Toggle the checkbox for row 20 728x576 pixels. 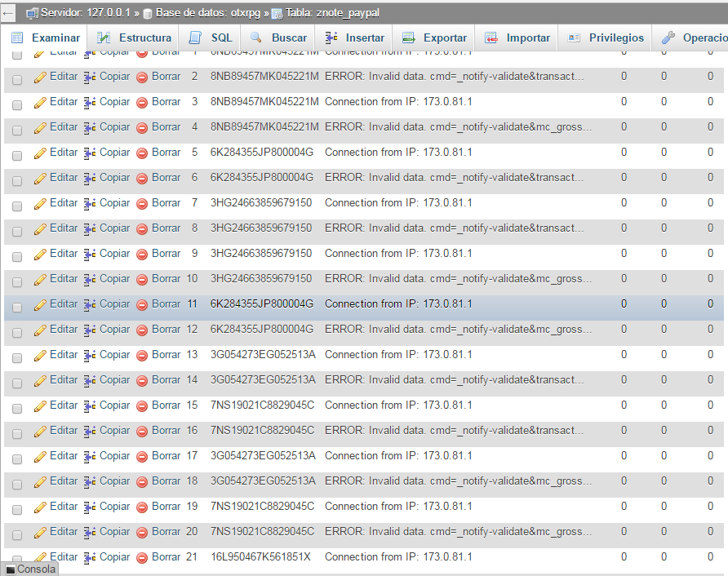point(17,535)
